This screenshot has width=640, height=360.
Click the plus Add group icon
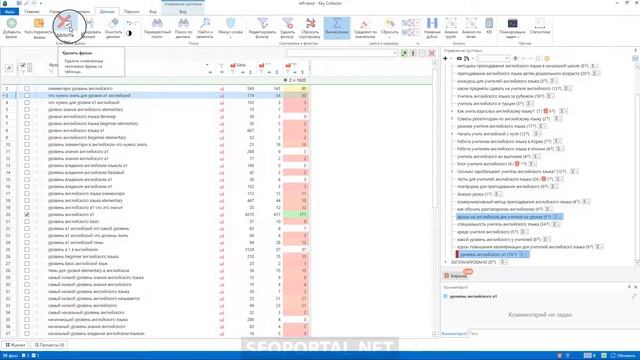[x=445, y=58]
